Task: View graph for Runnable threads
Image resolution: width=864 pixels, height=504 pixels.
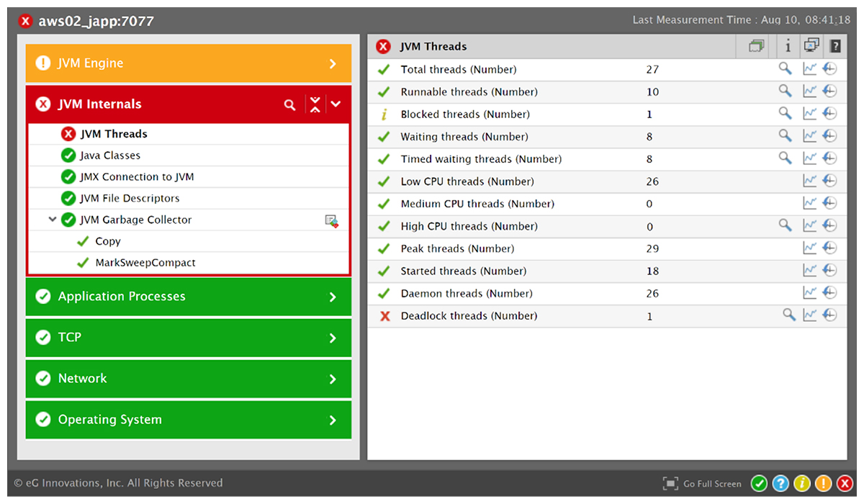Action: pos(810,91)
